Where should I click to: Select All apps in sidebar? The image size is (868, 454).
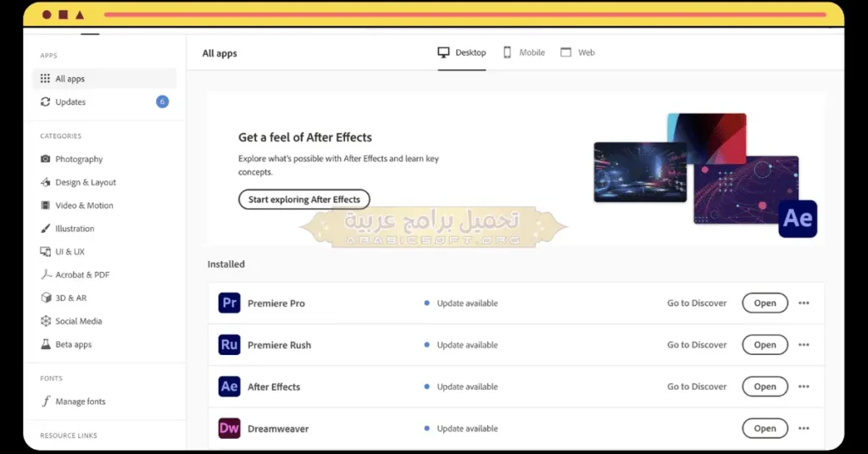pyautogui.click(x=104, y=79)
